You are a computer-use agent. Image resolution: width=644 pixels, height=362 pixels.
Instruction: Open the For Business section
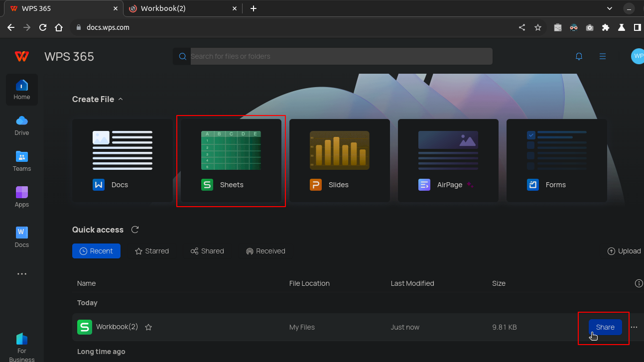click(22, 346)
